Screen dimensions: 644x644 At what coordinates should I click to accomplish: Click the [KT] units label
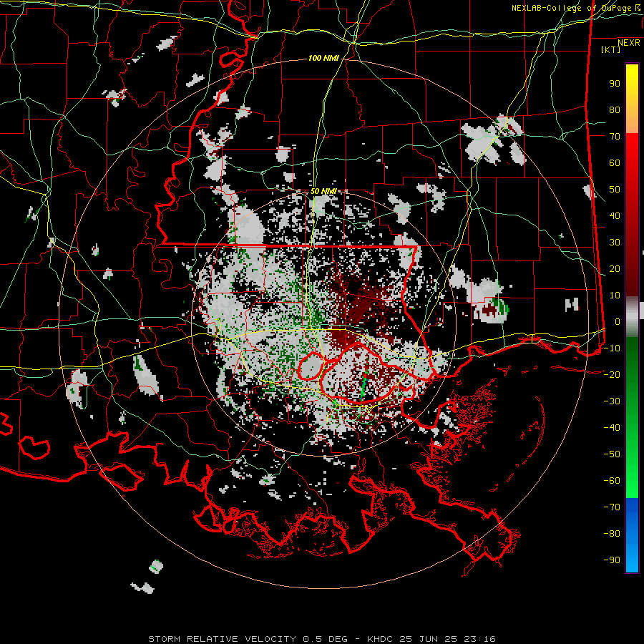pyautogui.click(x=611, y=49)
